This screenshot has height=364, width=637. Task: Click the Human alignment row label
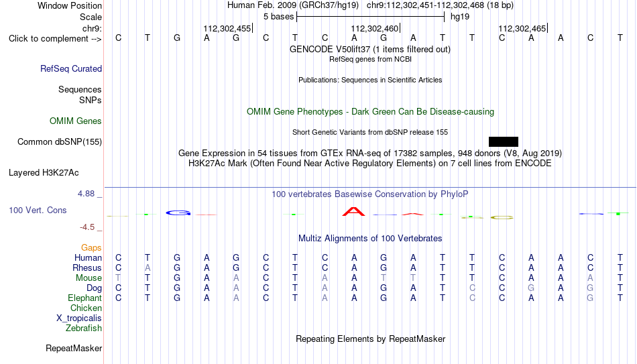pyautogui.click(x=88, y=258)
